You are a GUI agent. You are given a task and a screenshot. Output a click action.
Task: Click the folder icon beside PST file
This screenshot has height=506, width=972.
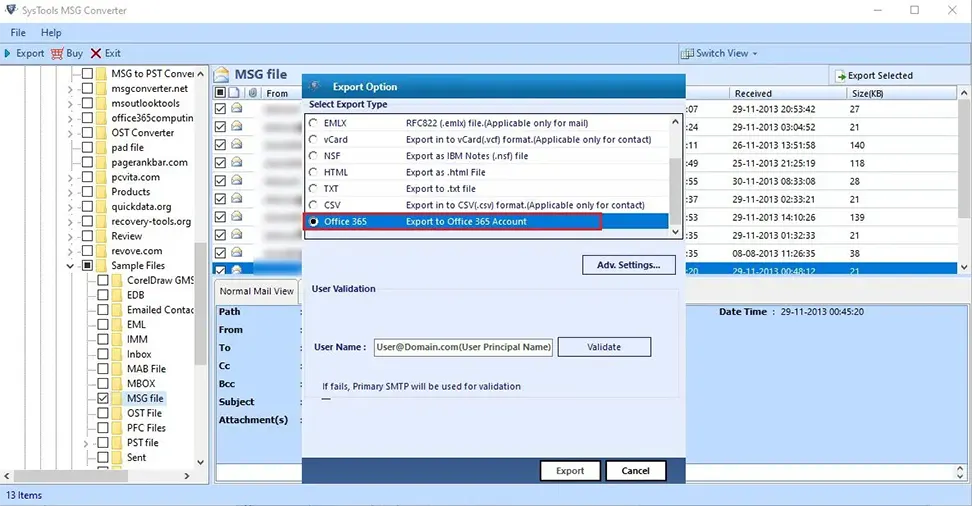[x=117, y=443]
